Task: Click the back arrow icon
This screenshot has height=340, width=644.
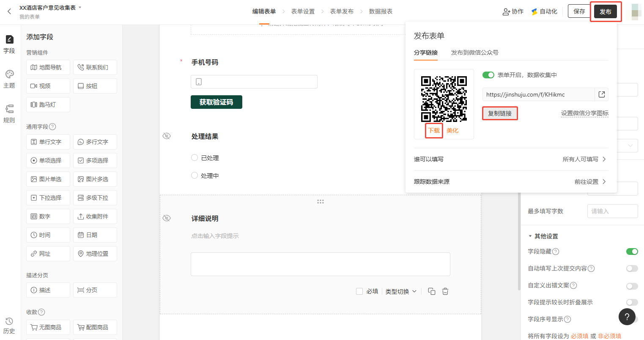Action: pyautogui.click(x=9, y=11)
